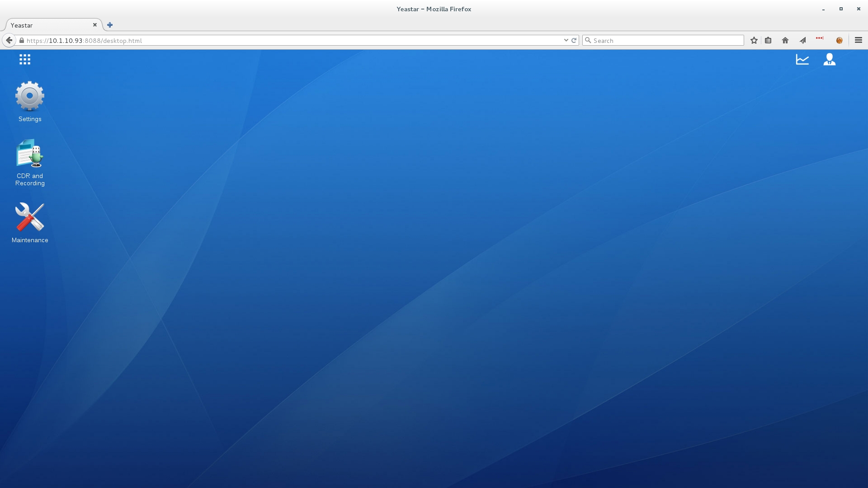
Task: Click the orange globe extension icon
Action: coord(840,40)
